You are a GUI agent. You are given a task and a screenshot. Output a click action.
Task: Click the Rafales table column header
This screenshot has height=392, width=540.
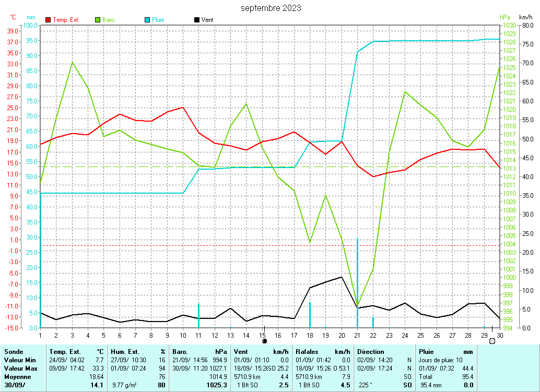307,352
